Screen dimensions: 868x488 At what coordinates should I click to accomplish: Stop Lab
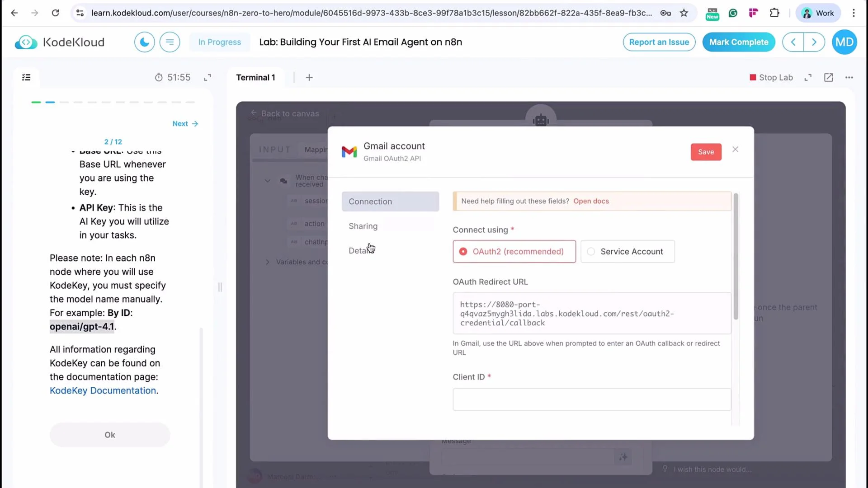[x=771, y=77]
